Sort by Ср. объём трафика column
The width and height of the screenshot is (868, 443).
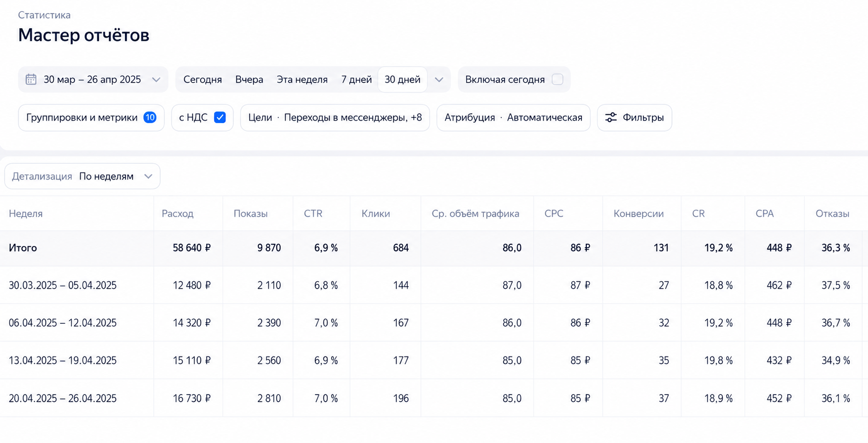pyautogui.click(x=476, y=214)
